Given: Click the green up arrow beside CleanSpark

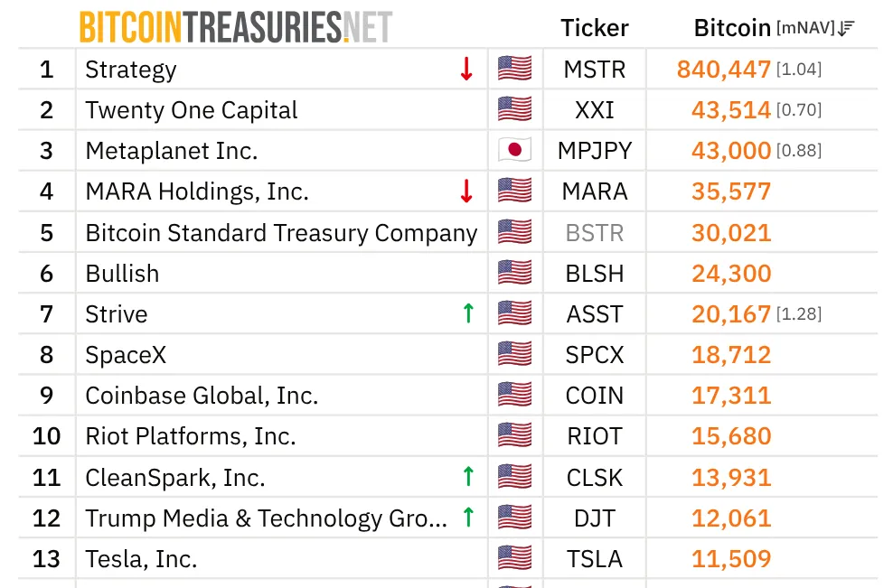Looking at the screenshot, I should pyautogui.click(x=468, y=476).
